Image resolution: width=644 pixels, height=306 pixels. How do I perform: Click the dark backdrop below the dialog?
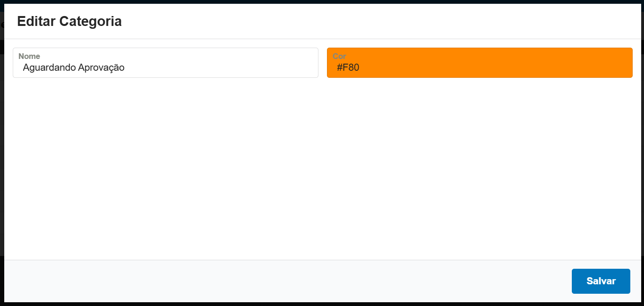(321, 304)
